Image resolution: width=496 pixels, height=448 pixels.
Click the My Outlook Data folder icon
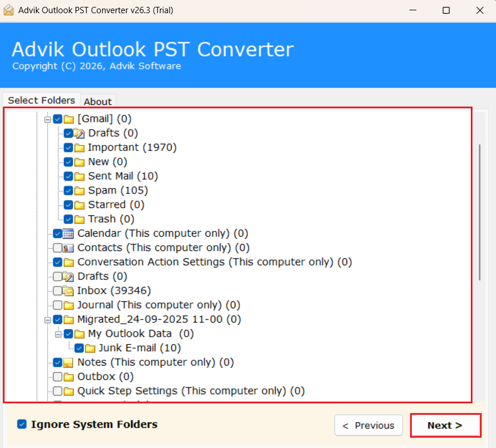(x=80, y=334)
